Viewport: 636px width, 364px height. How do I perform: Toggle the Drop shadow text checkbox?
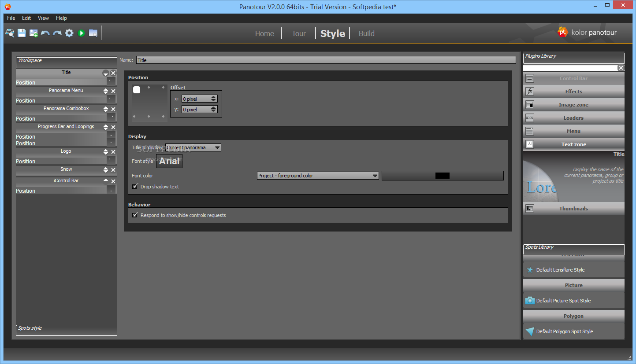[135, 187]
